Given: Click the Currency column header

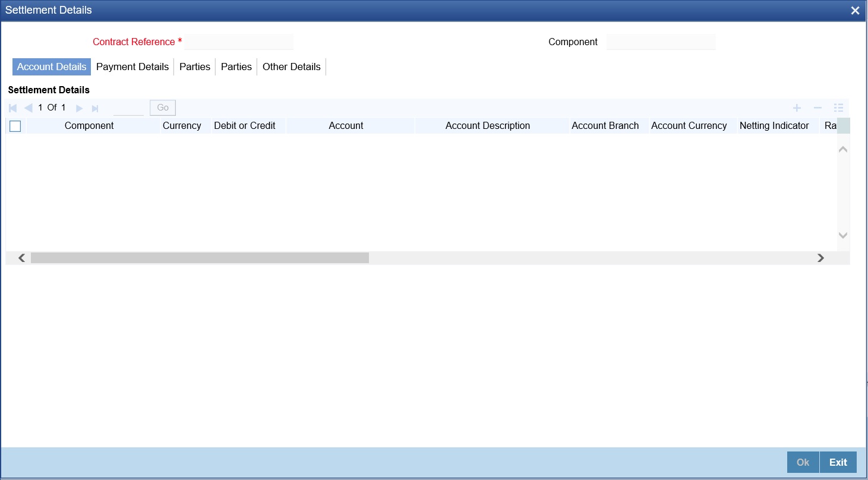Looking at the screenshot, I should click(x=182, y=126).
